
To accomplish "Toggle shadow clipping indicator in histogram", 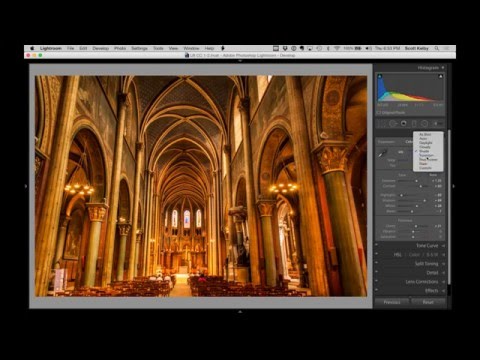I will [380, 76].
